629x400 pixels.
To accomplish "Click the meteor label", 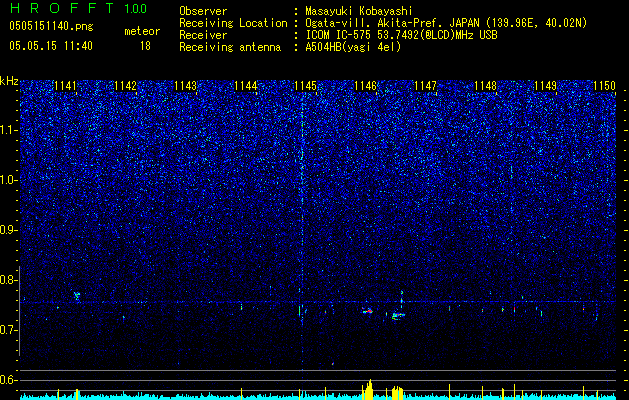I will tap(142, 31).
